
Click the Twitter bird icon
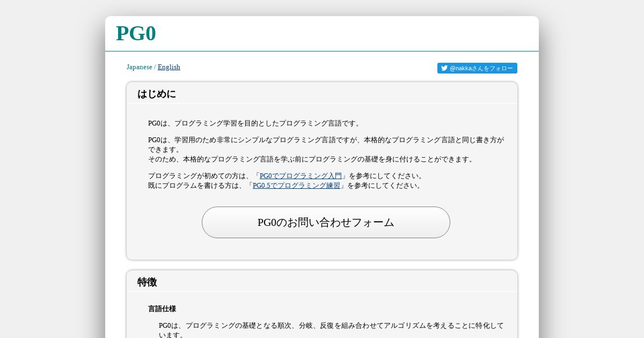tap(444, 68)
